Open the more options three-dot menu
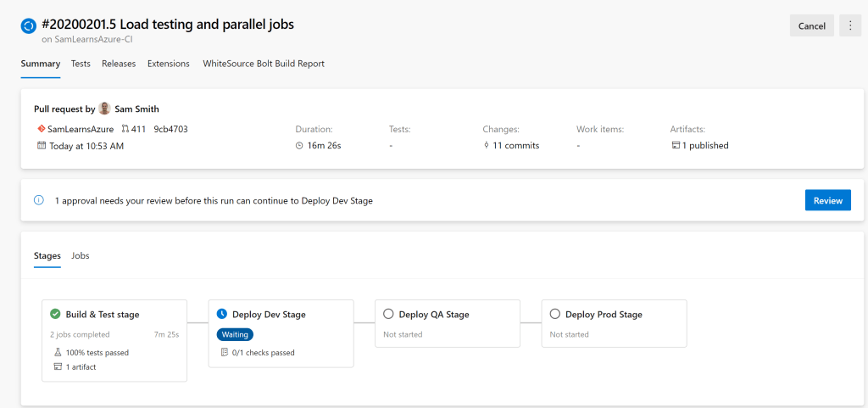The height and width of the screenshot is (408, 868). point(849,25)
